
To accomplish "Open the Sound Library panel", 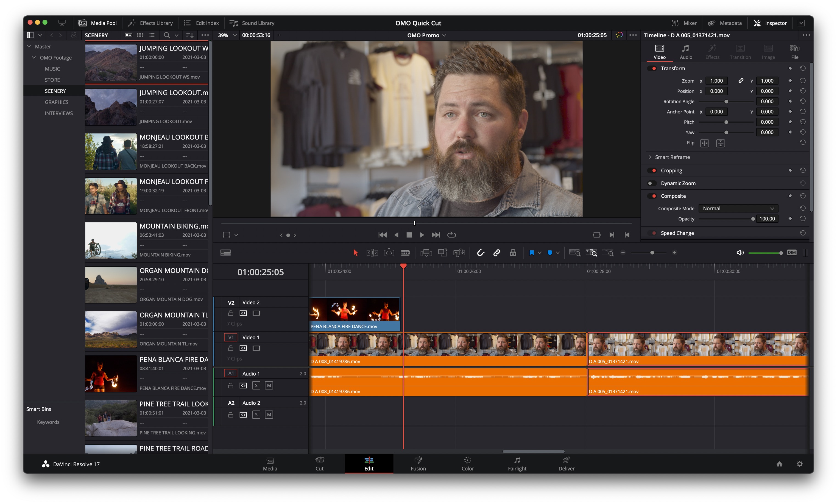I will click(252, 23).
